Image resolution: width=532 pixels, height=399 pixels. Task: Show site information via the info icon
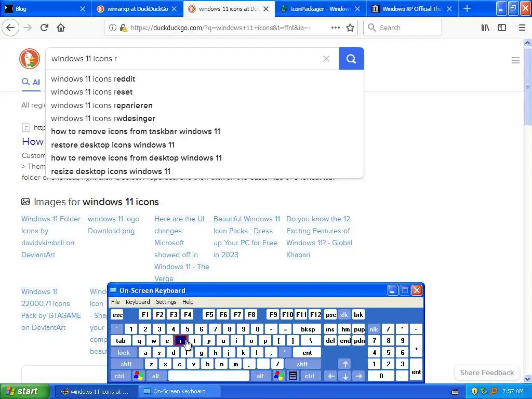click(112, 28)
